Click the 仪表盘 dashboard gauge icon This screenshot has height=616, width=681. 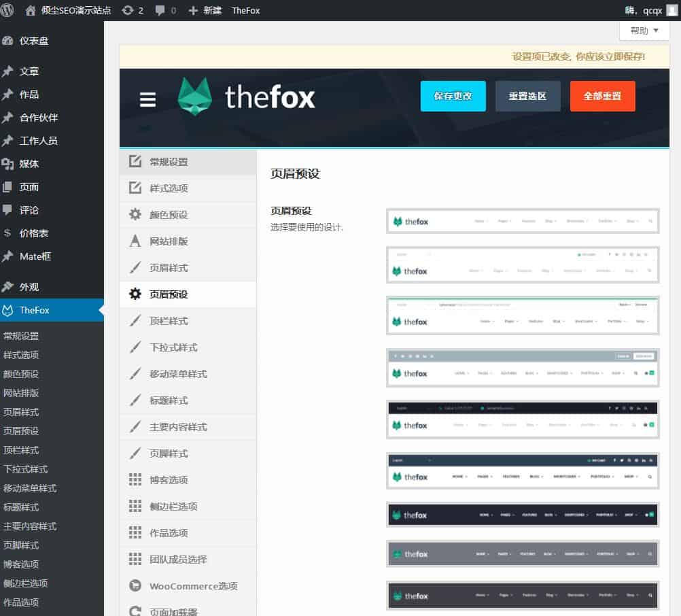point(7,41)
